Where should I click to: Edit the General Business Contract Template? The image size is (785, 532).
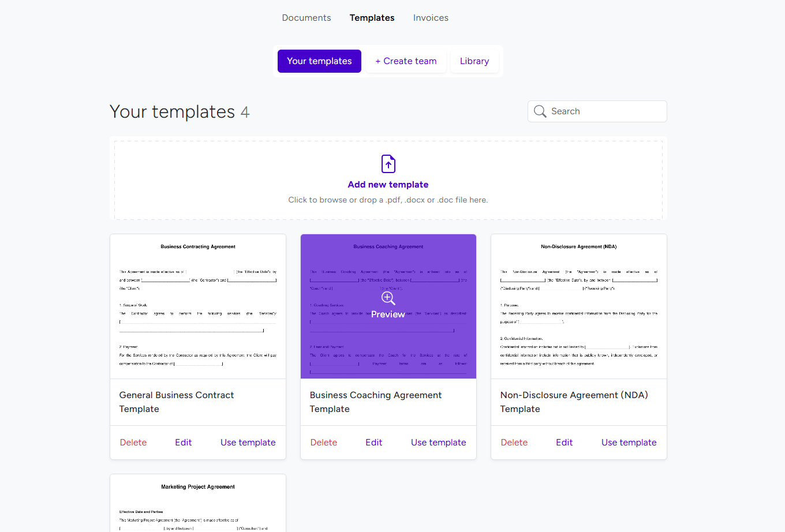click(184, 442)
